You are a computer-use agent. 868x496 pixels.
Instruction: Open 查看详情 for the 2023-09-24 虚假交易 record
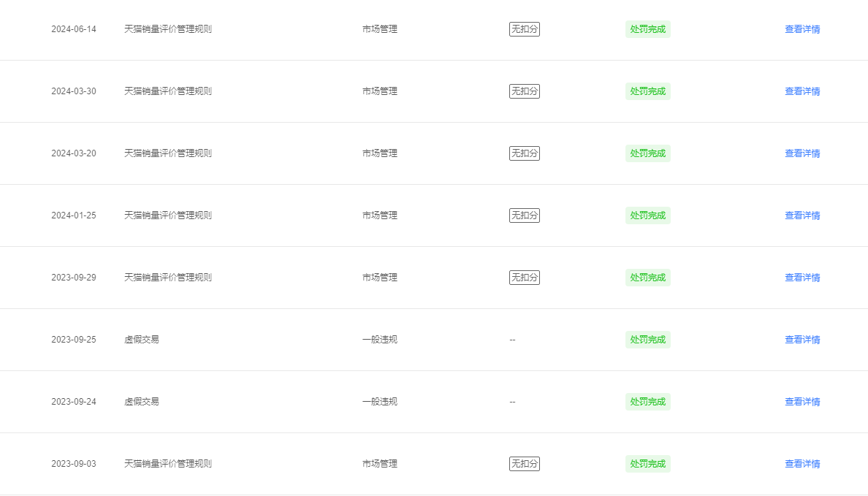tap(802, 401)
